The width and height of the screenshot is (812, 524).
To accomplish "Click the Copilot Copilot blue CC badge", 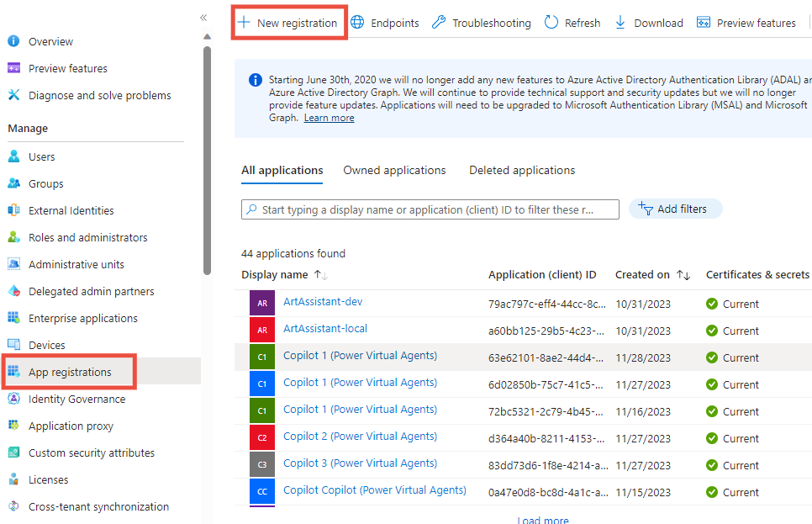I will coord(262,492).
